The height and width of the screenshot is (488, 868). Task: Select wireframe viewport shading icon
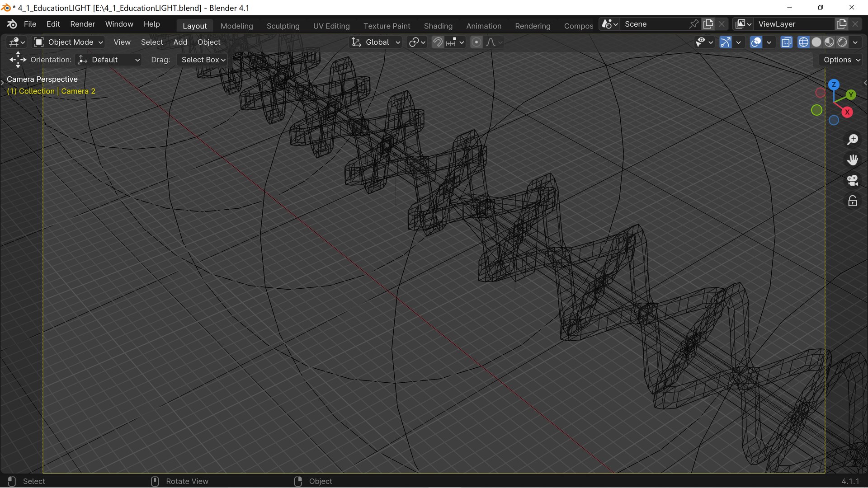(803, 42)
